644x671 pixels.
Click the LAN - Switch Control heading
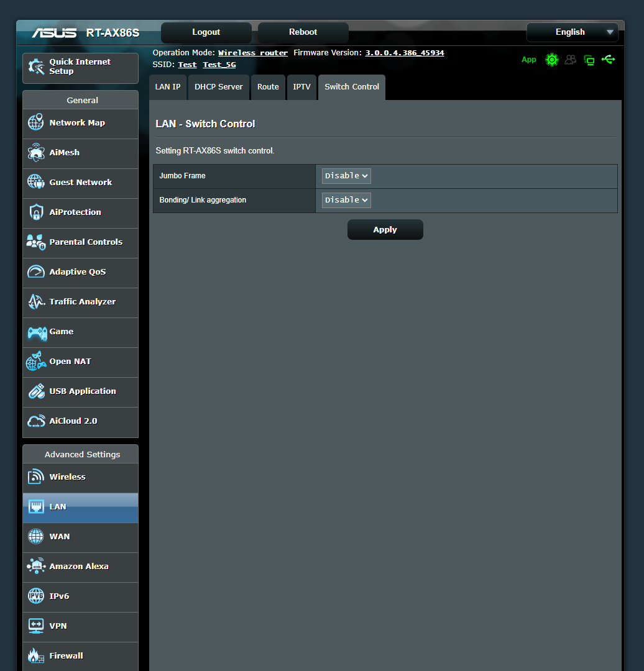click(205, 124)
